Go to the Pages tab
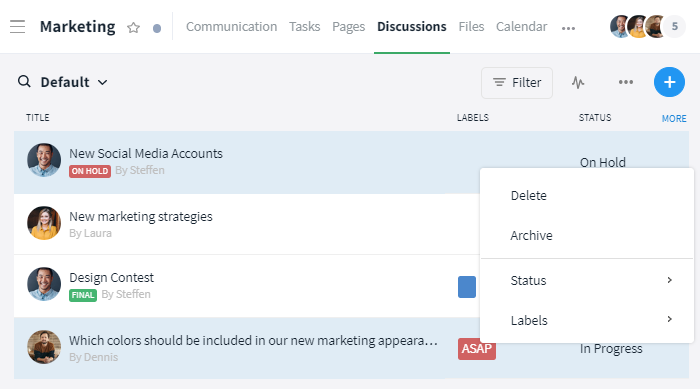The width and height of the screenshot is (700, 389). click(348, 27)
